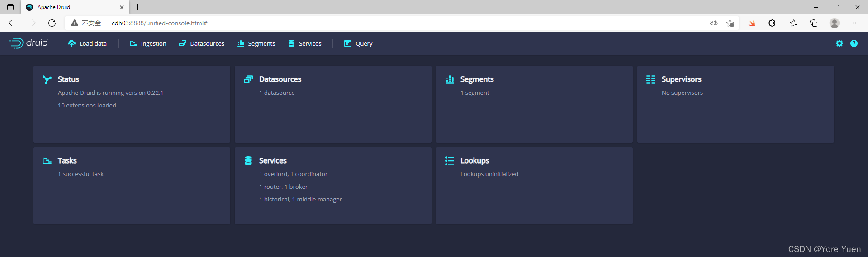Close the Apache Druid tab
The height and width of the screenshot is (257, 868).
[x=122, y=7]
